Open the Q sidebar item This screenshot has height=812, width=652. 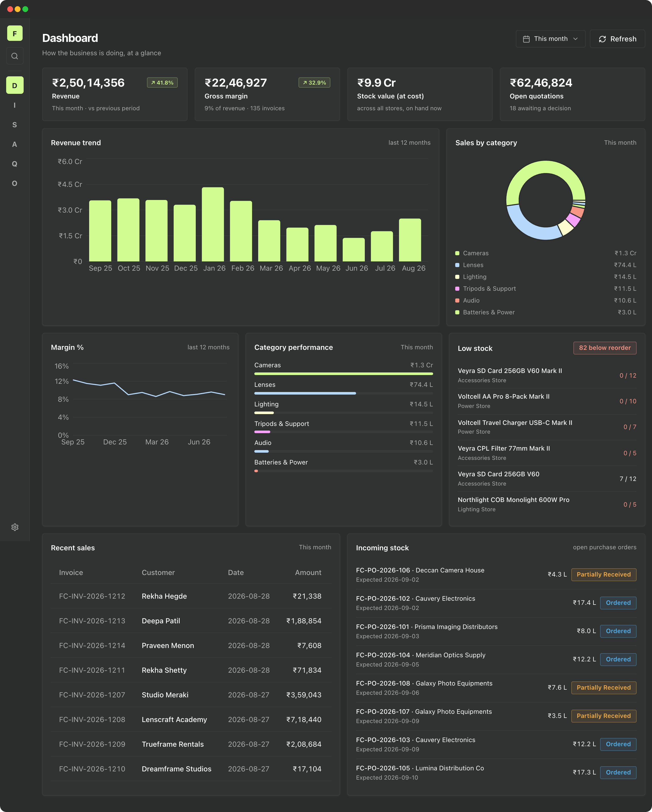(15, 164)
